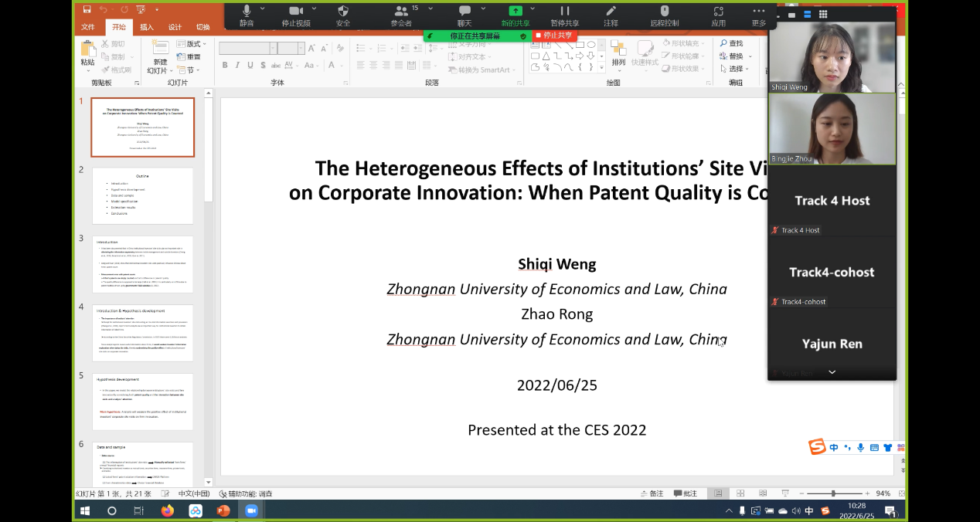Start a new share (新的共享)

(516, 12)
